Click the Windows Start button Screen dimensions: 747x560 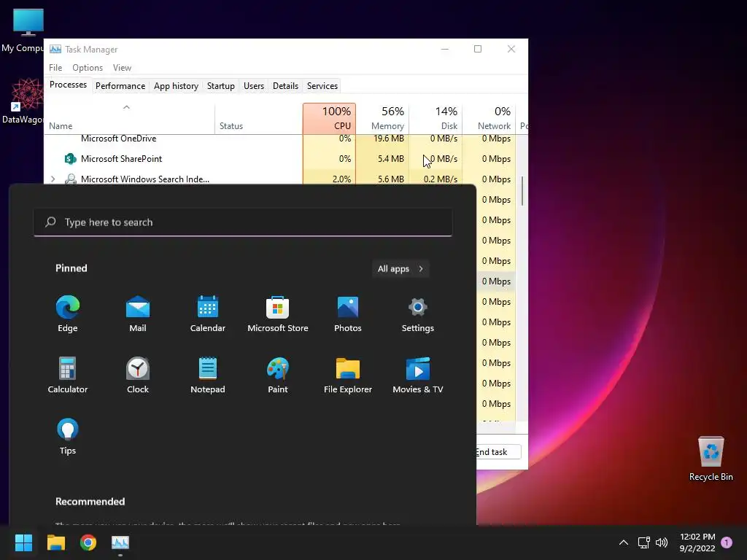[23, 542]
